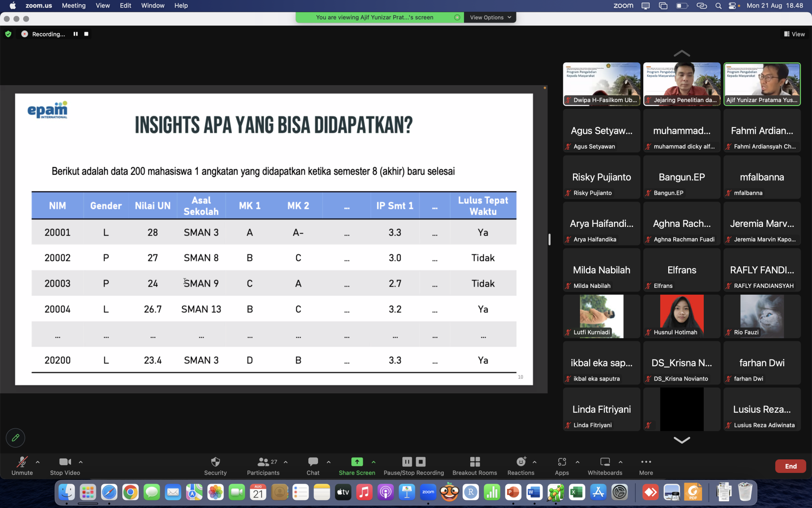Open the Edit menu in the menu bar
812x508 pixels.
(x=126, y=6)
